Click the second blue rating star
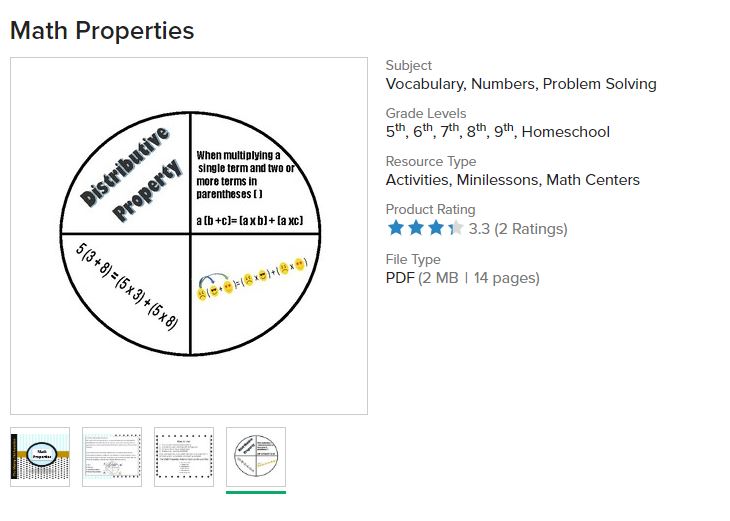This screenshot has height=521, width=730. pyautogui.click(x=415, y=228)
